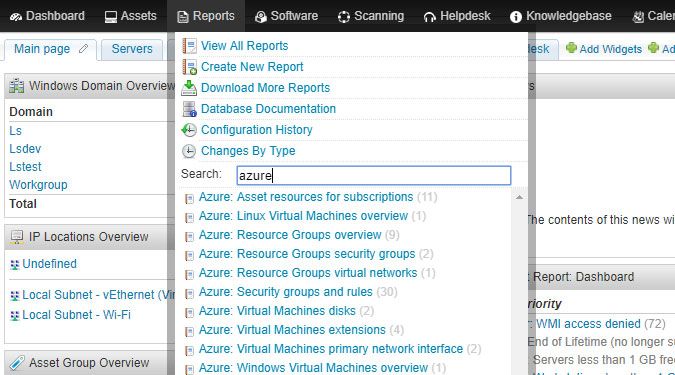This screenshot has height=375, width=675.
Task: Open Azure: Virtual Machines primary network interface
Action: [x=331, y=349]
